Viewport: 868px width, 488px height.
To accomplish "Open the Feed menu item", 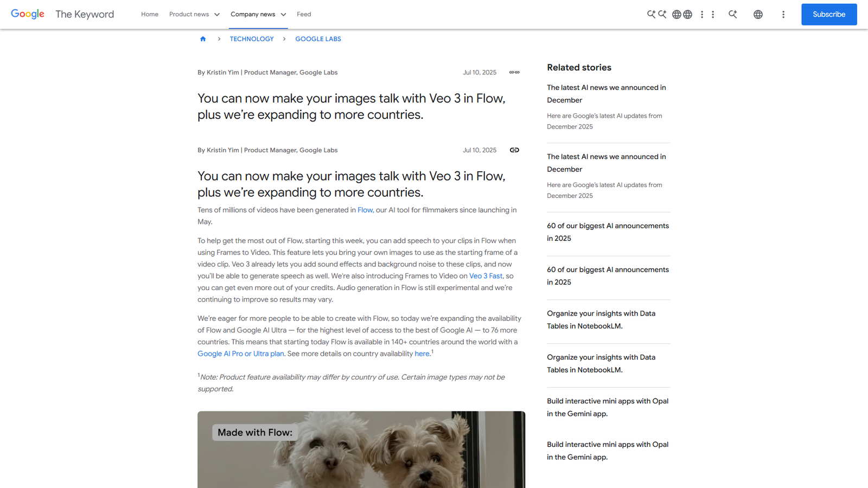I will tap(304, 14).
